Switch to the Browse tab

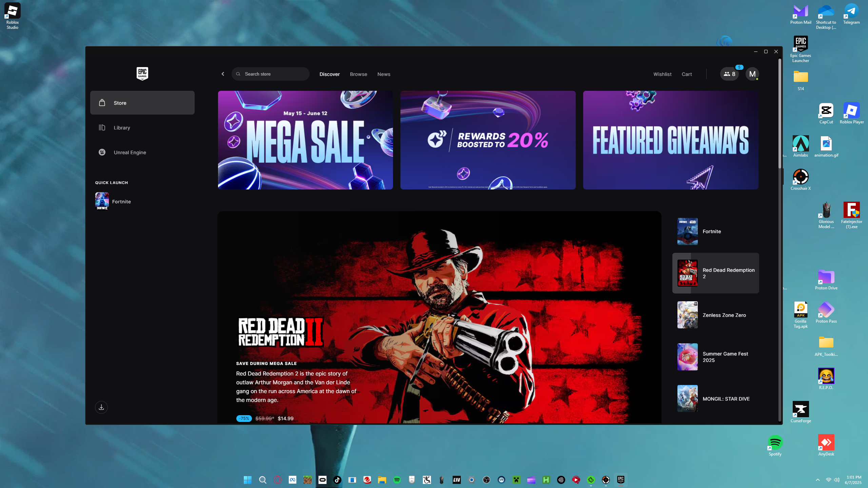tap(358, 74)
